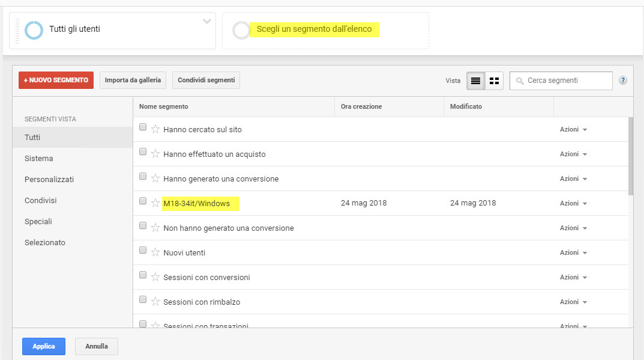Check the Hanno effettuato un acquisto segment
The width and height of the screenshot is (644, 360).
pyautogui.click(x=142, y=151)
